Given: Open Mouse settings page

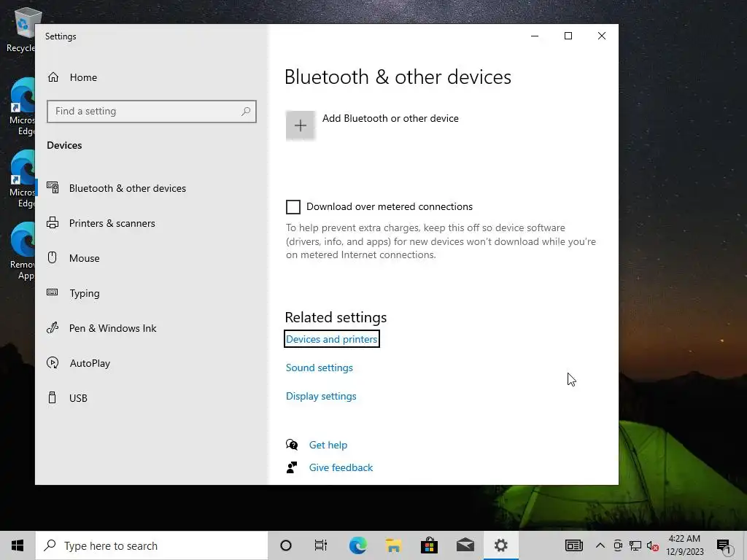Looking at the screenshot, I should tap(152, 258).
